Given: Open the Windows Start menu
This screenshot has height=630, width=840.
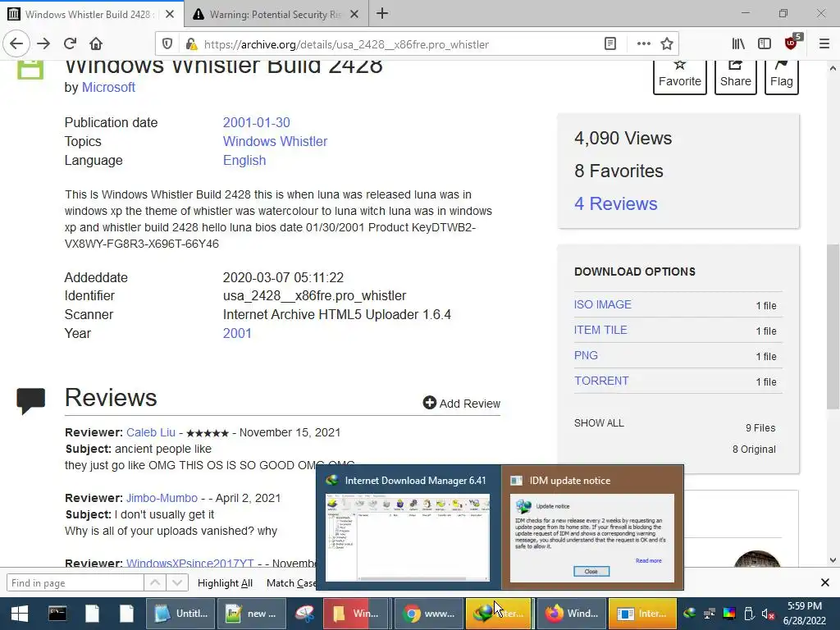Looking at the screenshot, I should pos(20,614).
